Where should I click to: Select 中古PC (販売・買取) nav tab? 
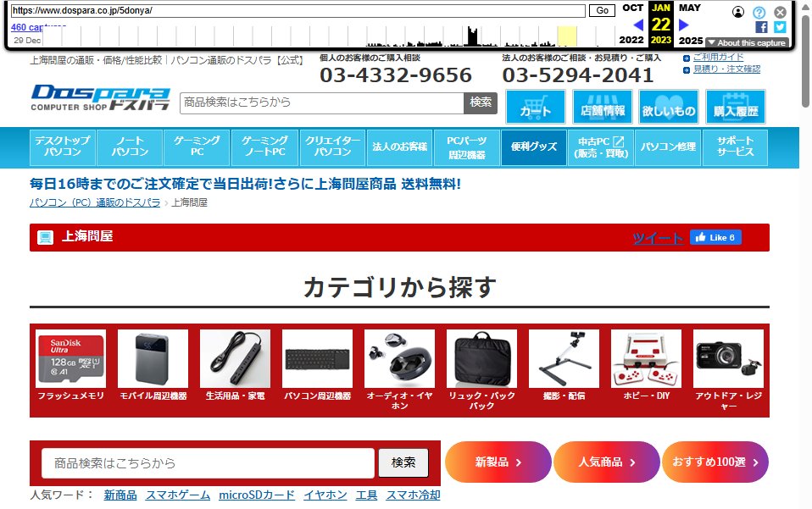(601, 147)
